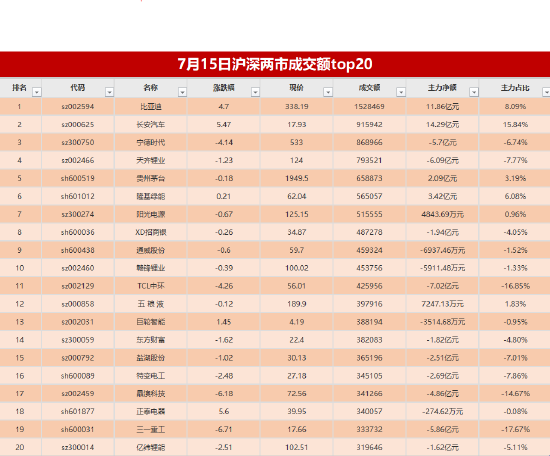Viewport: 550px width, 456px height.
Task: Open the 现价 column filter dropdown
Action: pos(328,92)
